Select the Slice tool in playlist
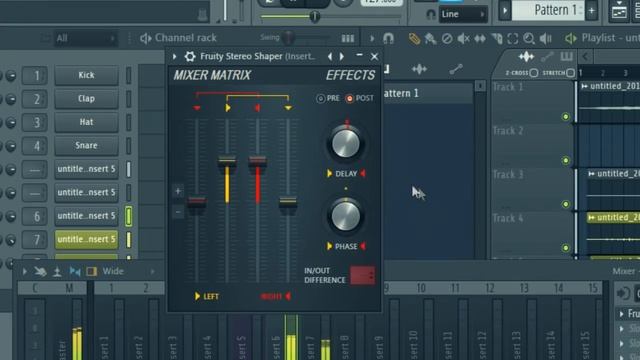The image size is (640, 360). [x=497, y=39]
